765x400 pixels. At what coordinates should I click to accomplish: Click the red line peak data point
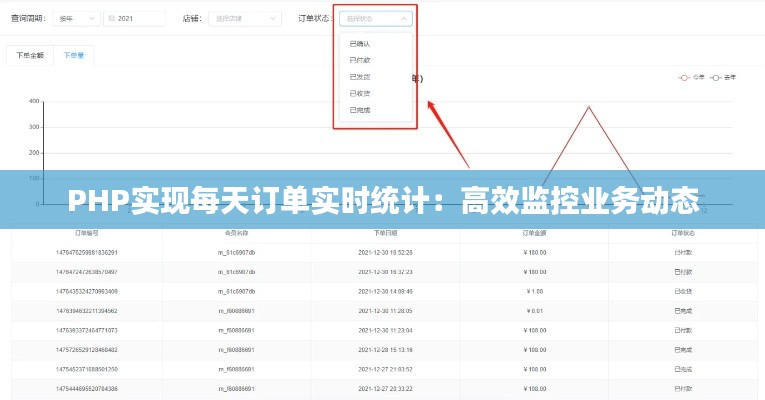click(x=589, y=106)
